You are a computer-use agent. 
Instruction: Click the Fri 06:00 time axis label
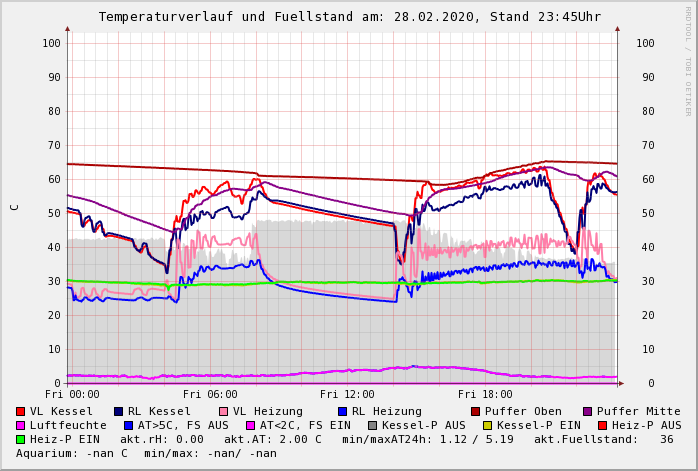tap(210, 395)
